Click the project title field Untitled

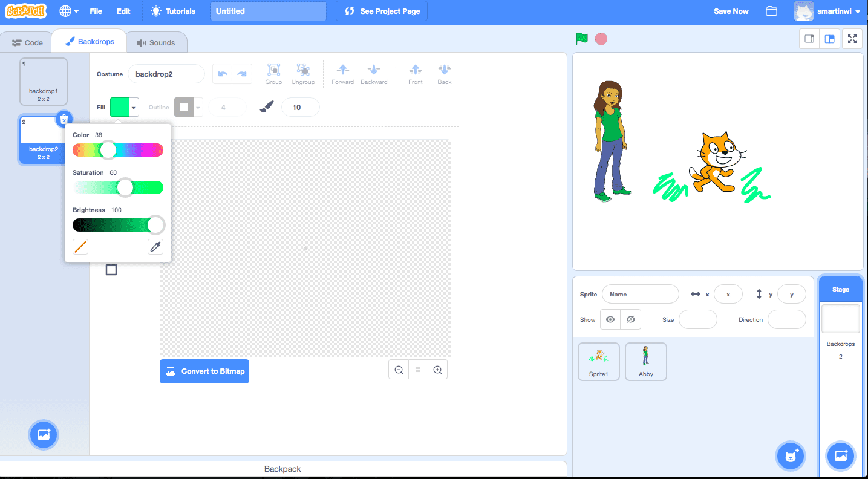click(269, 11)
